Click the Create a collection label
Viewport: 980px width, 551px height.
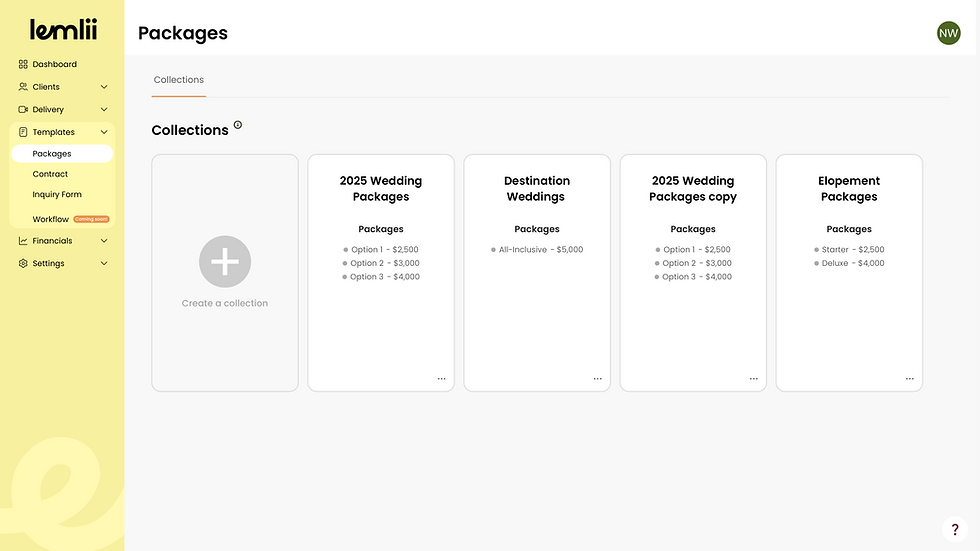[x=225, y=303]
